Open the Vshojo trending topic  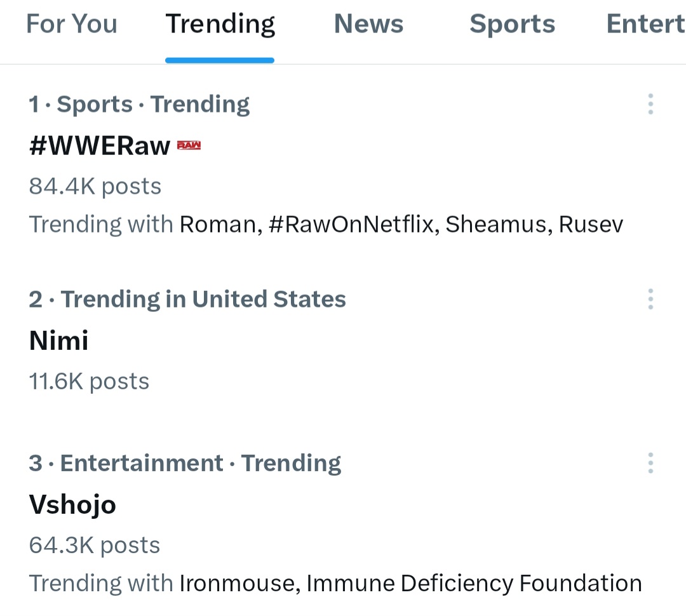coord(72,505)
